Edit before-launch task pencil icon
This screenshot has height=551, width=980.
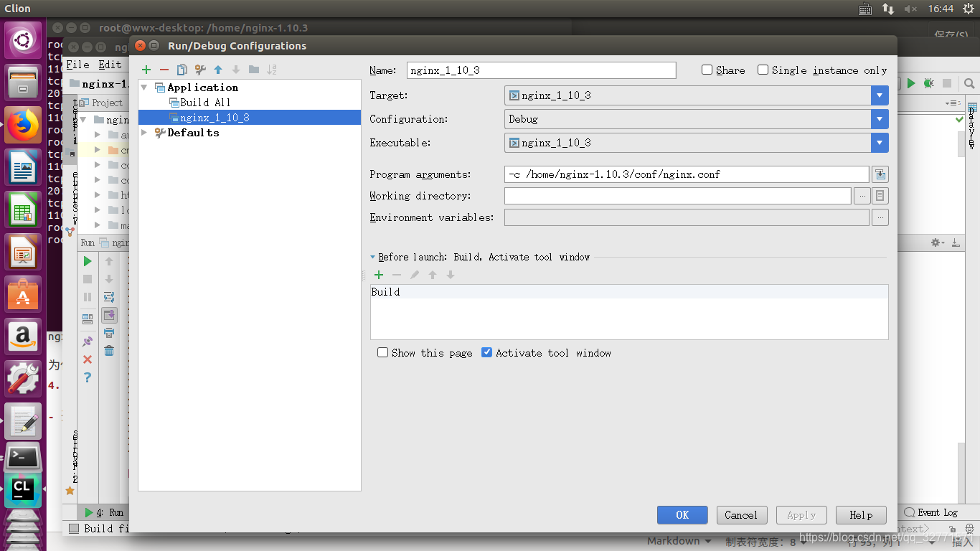click(415, 275)
